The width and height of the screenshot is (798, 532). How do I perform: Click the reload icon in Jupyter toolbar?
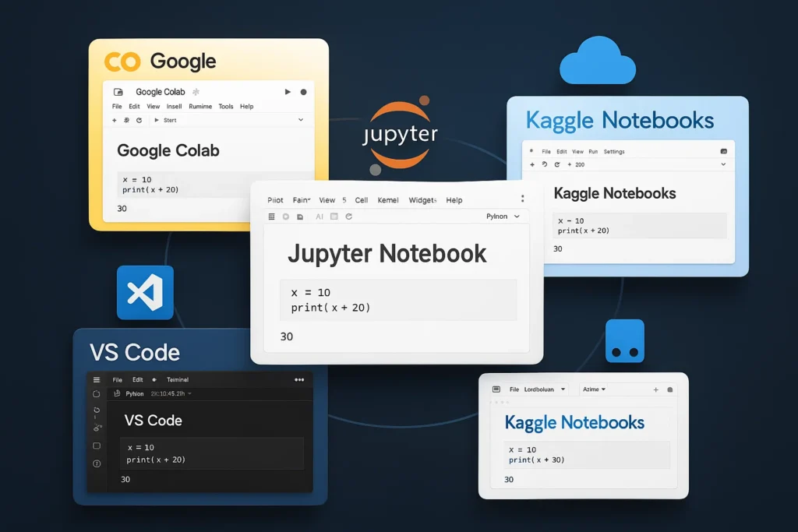tap(348, 217)
